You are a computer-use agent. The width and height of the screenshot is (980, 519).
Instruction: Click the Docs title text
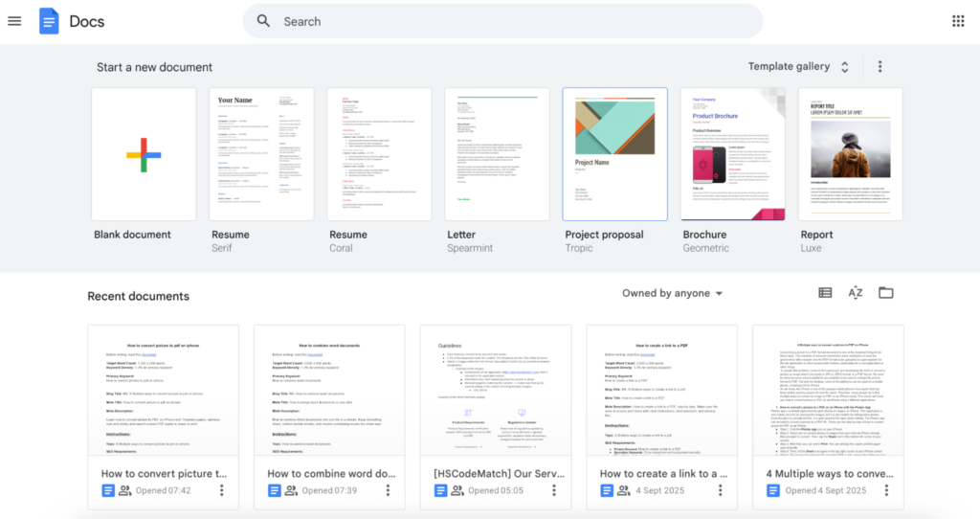(x=87, y=21)
